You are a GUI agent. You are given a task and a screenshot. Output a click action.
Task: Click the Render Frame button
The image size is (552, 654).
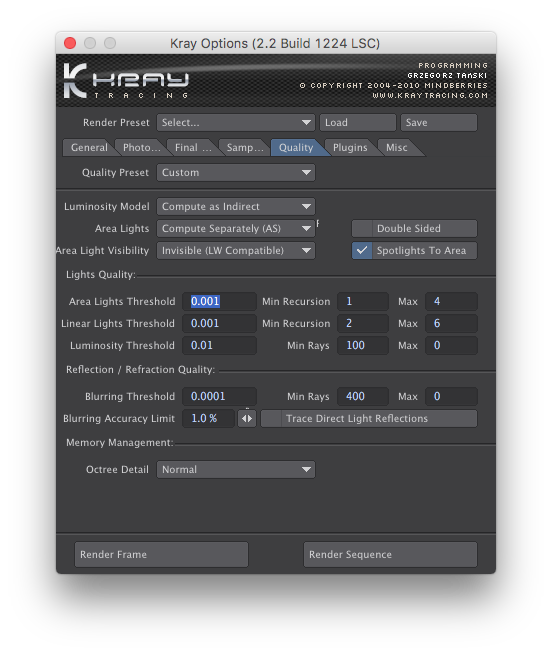tap(161, 555)
